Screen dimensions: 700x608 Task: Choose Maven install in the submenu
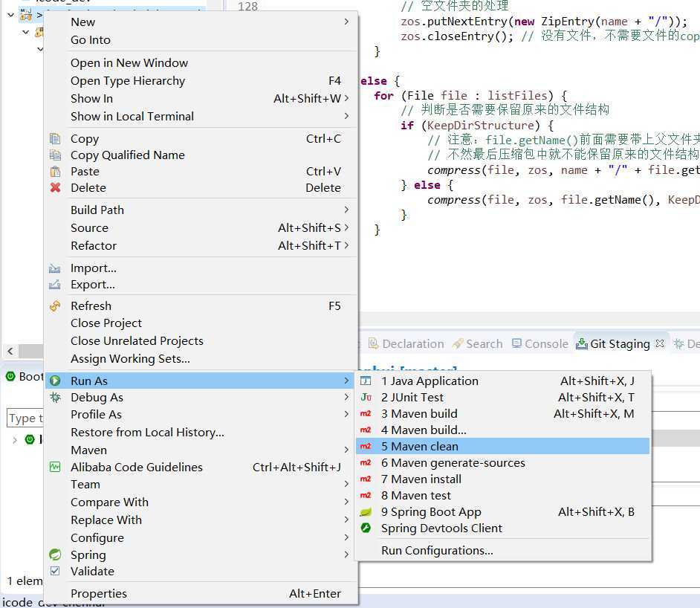tap(502, 479)
